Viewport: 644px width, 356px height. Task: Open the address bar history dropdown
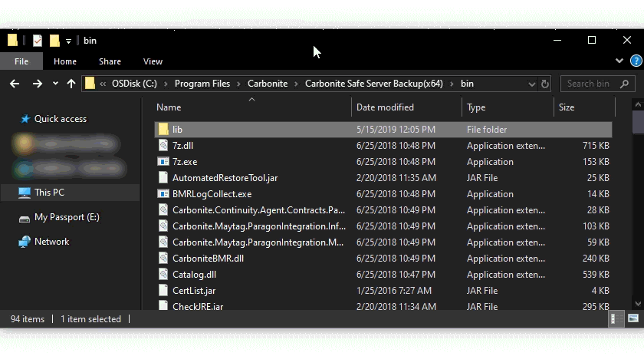click(532, 84)
